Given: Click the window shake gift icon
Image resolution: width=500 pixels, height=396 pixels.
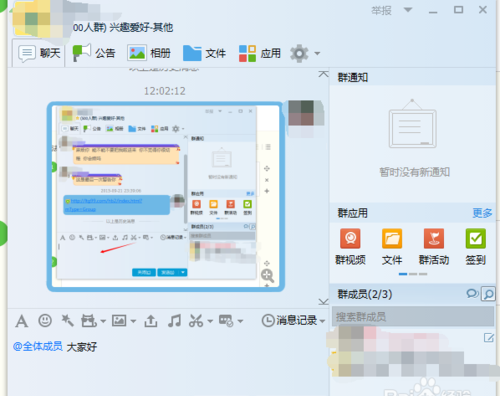Looking at the screenshot, I should [89, 321].
